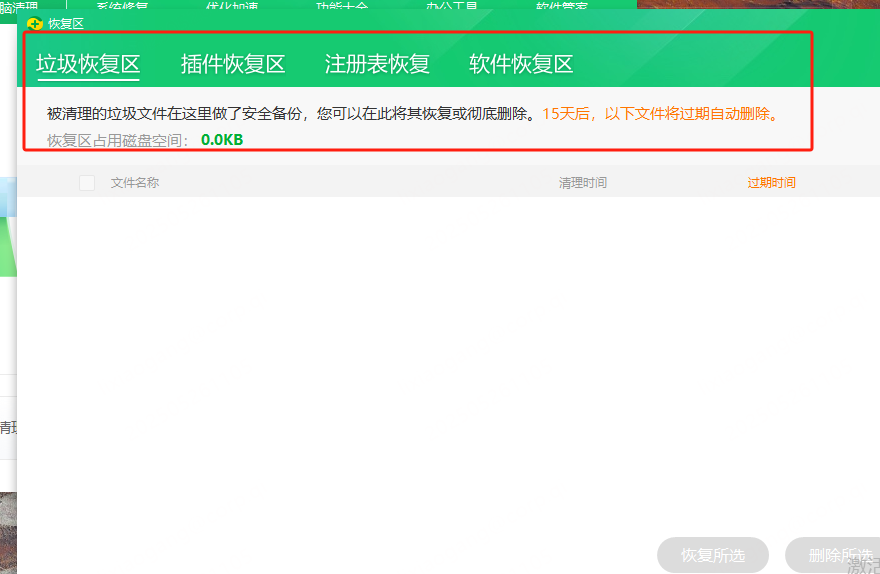This screenshot has height=574, width=880.
Task: Select 办公工具 in the background toolbar
Action: click(x=451, y=6)
